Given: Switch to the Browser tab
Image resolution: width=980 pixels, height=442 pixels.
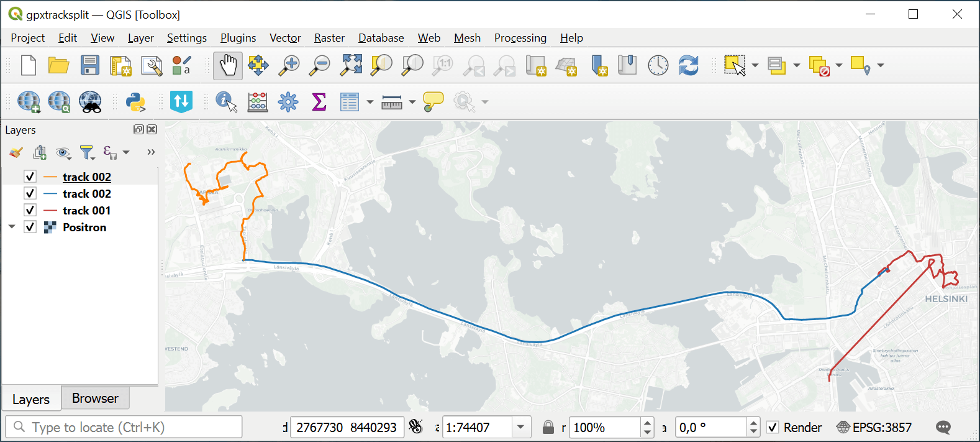Looking at the screenshot, I should point(95,398).
